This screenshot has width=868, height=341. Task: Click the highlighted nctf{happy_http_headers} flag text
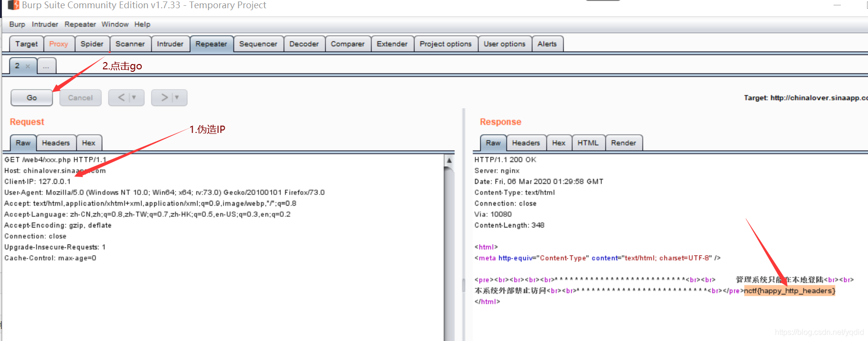[x=789, y=291]
